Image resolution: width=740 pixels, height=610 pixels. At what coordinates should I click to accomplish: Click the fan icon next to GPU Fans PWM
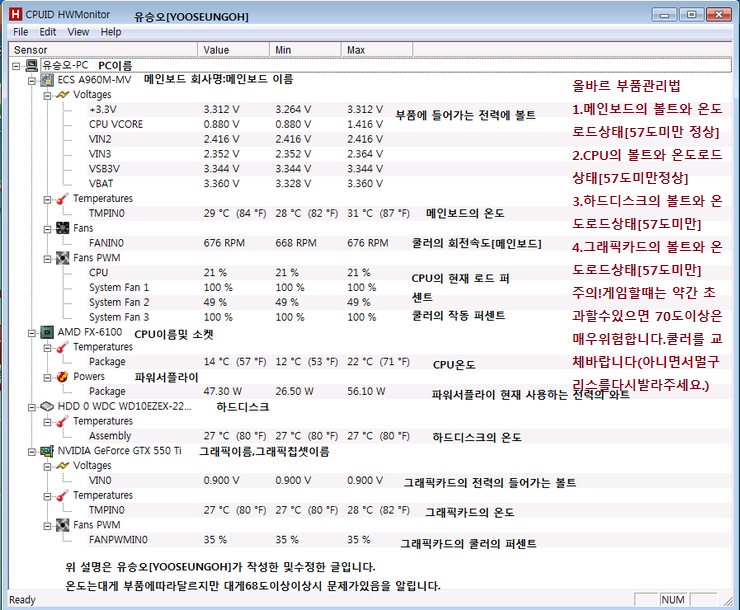click(x=62, y=525)
